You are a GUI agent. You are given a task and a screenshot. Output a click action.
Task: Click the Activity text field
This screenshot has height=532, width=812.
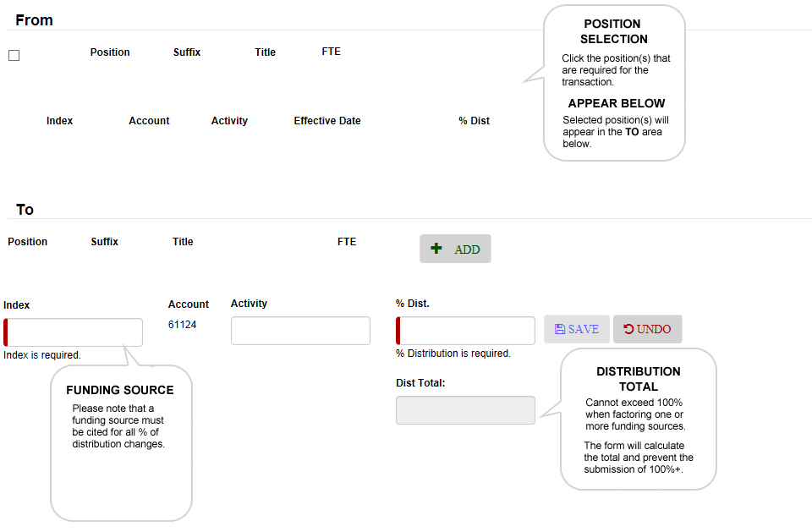300,330
